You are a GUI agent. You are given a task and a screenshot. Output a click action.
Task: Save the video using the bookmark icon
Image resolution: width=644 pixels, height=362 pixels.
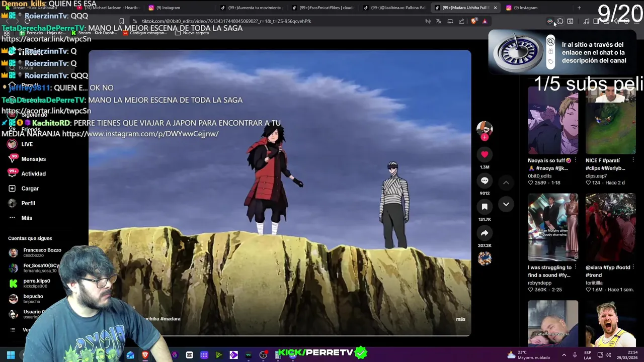[485, 207]
